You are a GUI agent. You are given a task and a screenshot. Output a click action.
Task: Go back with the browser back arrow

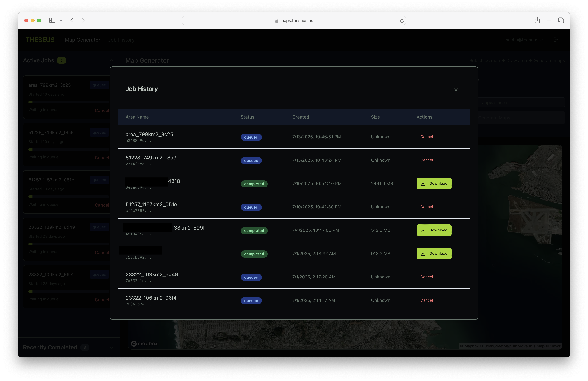[72, 20]
